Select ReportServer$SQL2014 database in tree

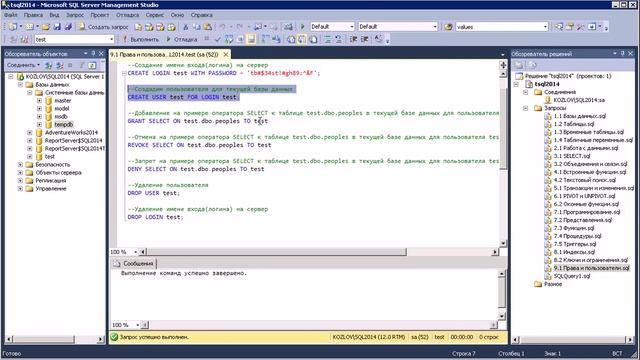[73, 140]
